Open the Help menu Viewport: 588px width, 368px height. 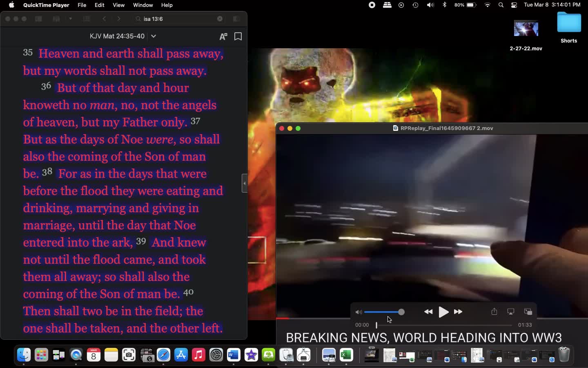tap(167, 5)
